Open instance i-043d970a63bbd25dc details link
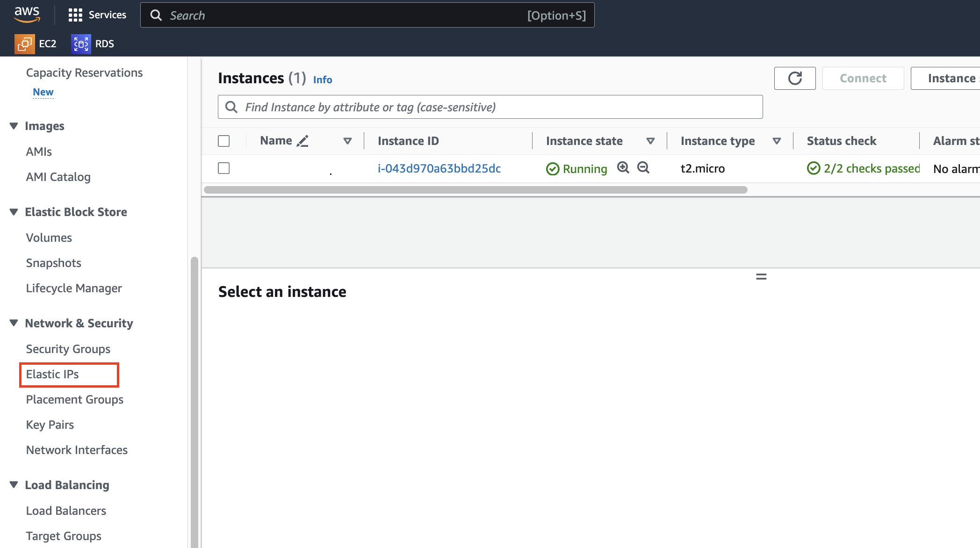This screenshot has height=548, width=980. pyautogui.click(x=439, y=168)
